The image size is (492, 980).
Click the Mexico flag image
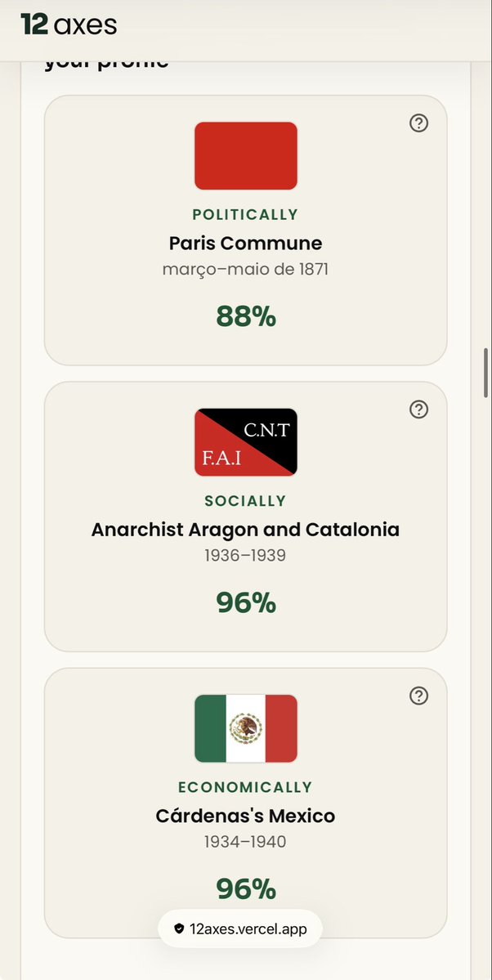click(246, 728)
